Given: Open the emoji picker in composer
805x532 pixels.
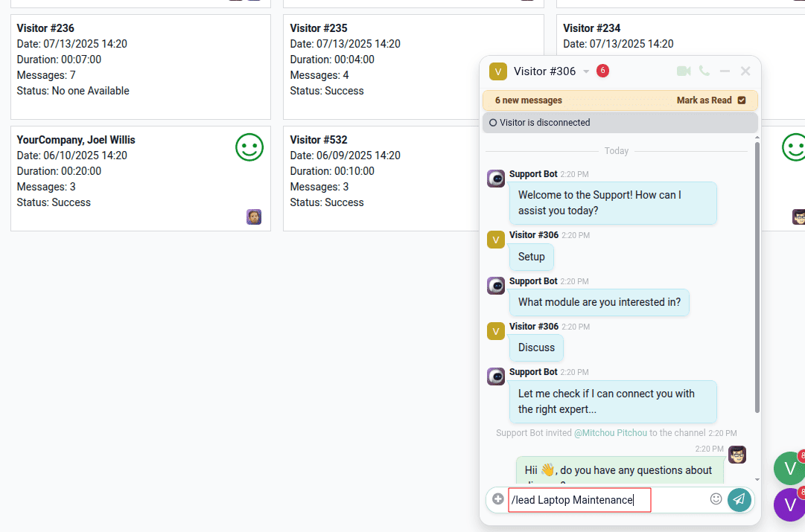Looking at the screenshot, I should click(716, 499).
